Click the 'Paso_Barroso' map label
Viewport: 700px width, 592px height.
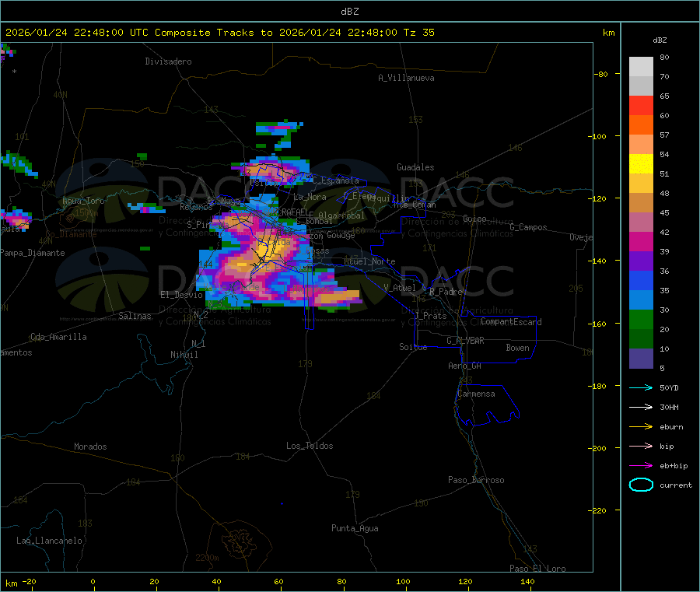click(x=476, y=480)
